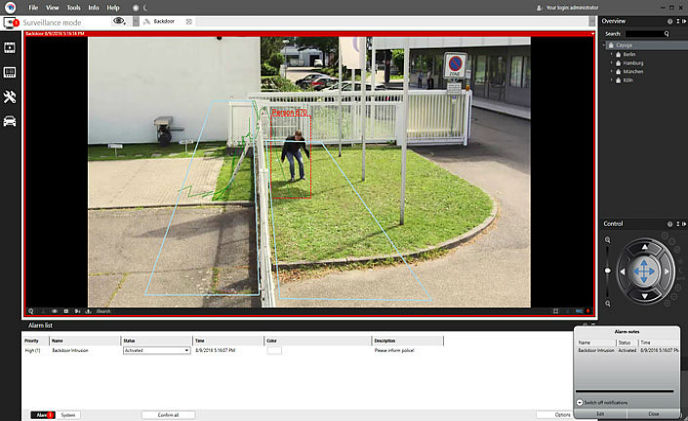Click the Priority column header
Viewport: 688px width, 421px height.
36,341
